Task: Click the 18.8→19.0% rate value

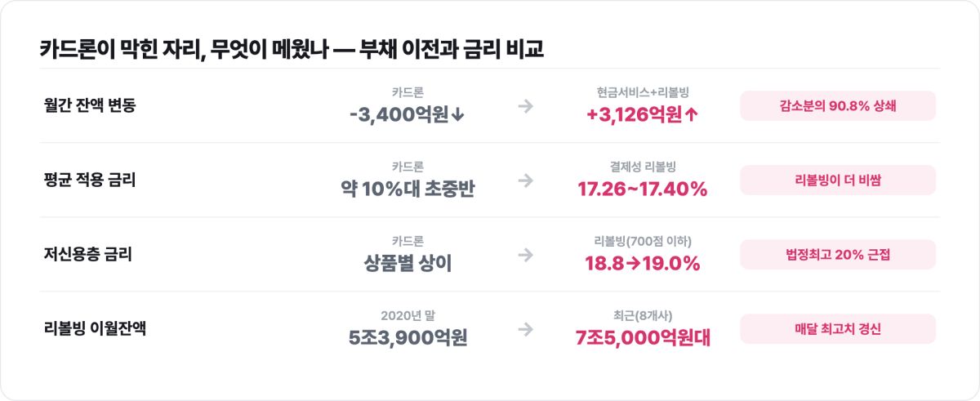Action: click(x=643, y=264)
